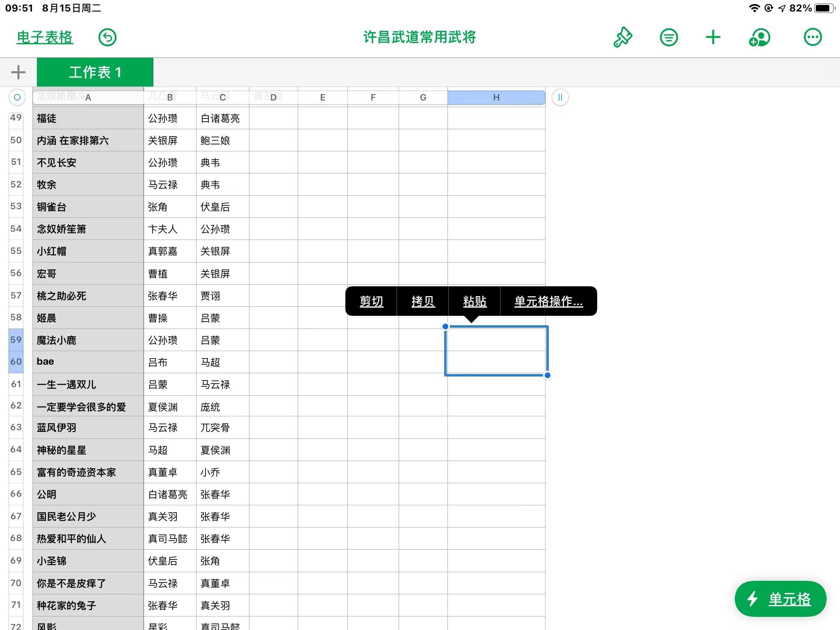Tap the plus insert icon in toolbar
Image resolution: width=840 pixels, height=630 pixels.
[713, 37]
